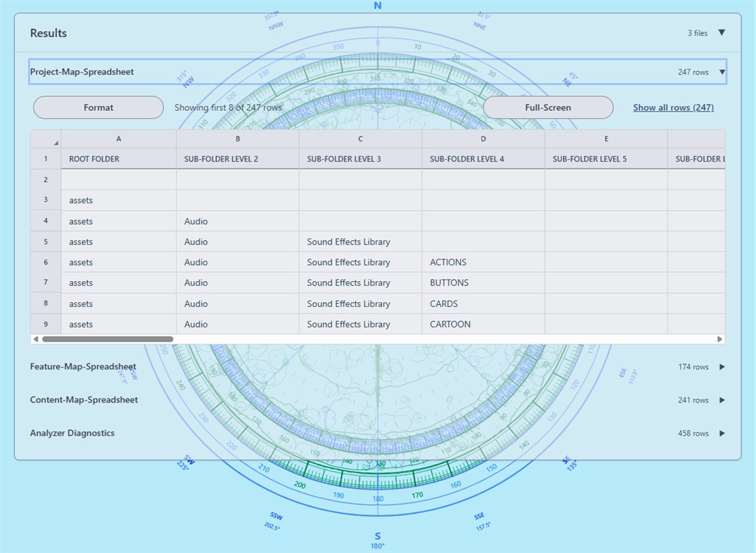The height and width of the screenshot is (553, 756).
Task: Open the table in Full-Screen
Action: pyautogui.click(x=549, y=108)
